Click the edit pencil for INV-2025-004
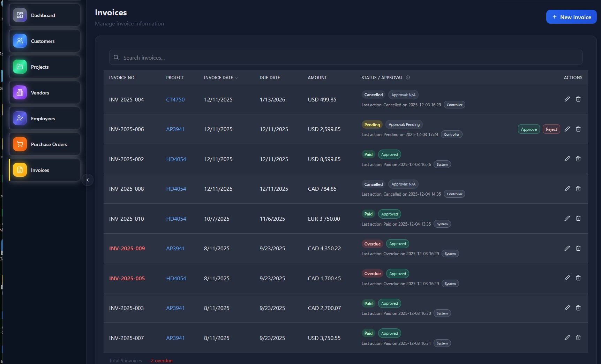Image resolution: width=601 pixels, height=364 pixels. 567,99
